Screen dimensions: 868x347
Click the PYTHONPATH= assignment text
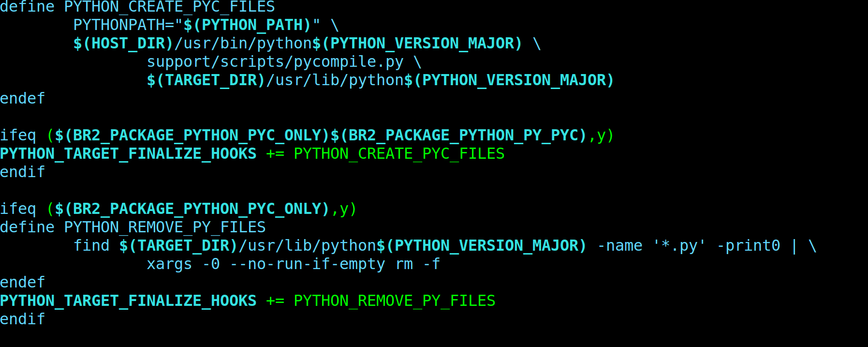coord(124,25)
